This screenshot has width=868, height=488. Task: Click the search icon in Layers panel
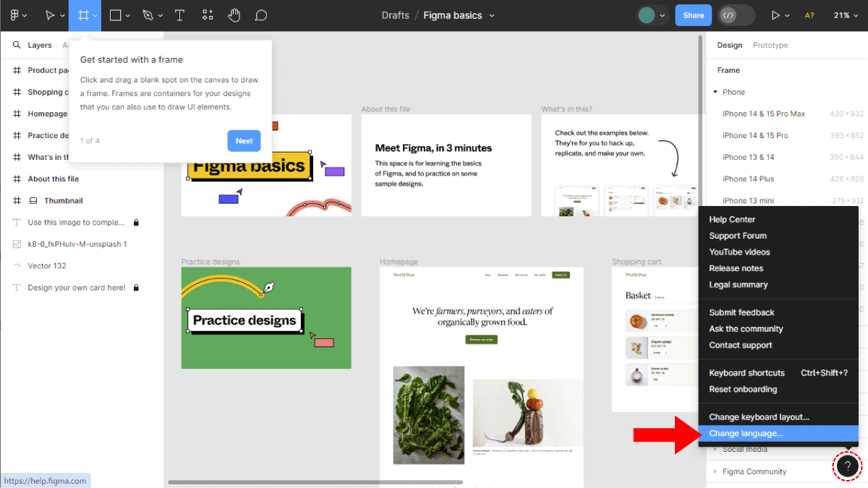pos(17,45)
